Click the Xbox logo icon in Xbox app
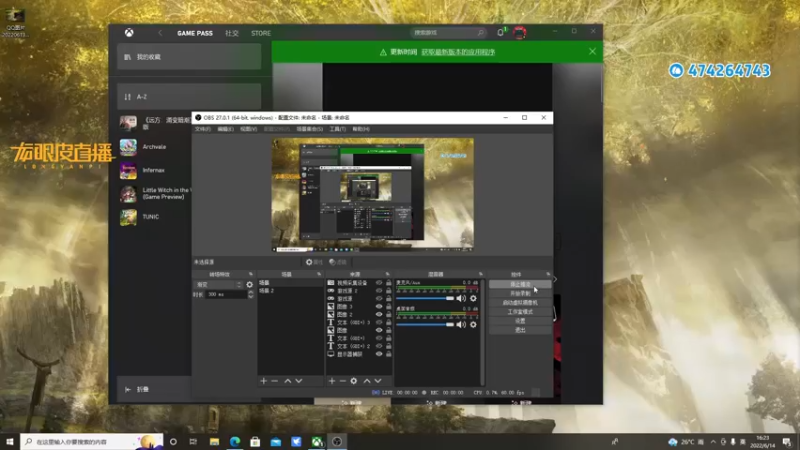The image size is (800, 450). pyautogui.click(x=129, y=33)
